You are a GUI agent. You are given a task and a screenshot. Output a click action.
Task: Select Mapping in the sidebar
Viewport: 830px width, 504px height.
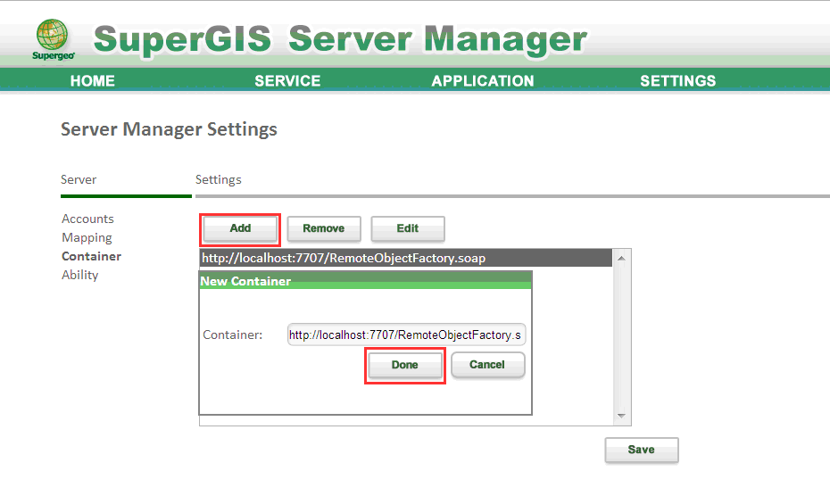(x=87, y=238)
